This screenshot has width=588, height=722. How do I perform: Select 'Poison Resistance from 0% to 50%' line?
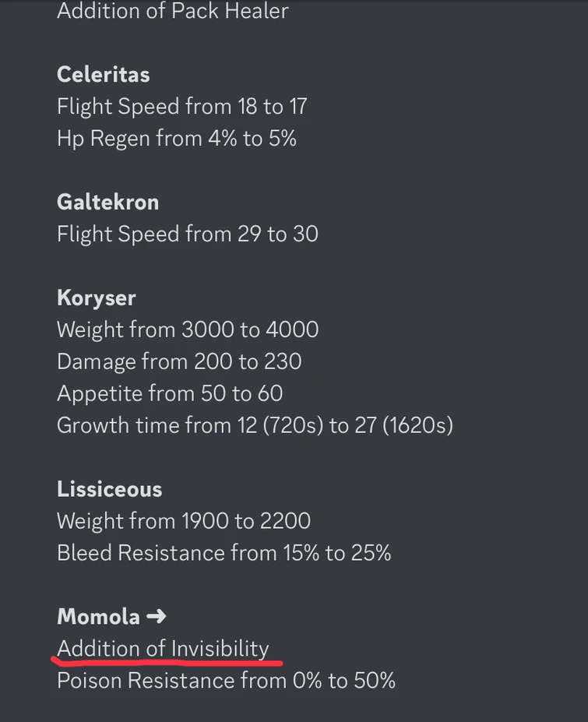coord(226,681)
